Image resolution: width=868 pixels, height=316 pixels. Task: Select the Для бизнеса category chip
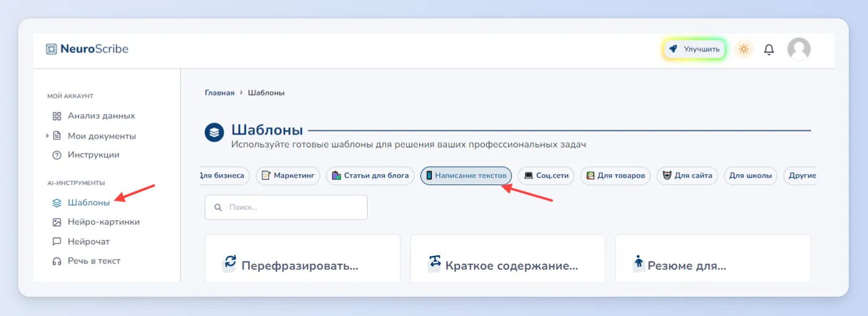pyautogui.click(x=224, y=176)
